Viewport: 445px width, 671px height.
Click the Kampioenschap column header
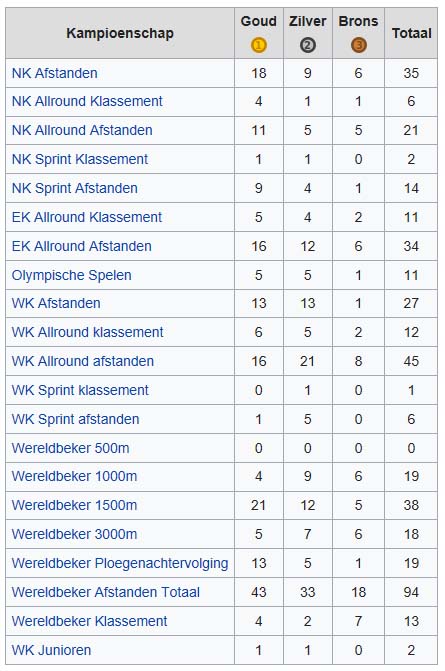coord(120,33)
